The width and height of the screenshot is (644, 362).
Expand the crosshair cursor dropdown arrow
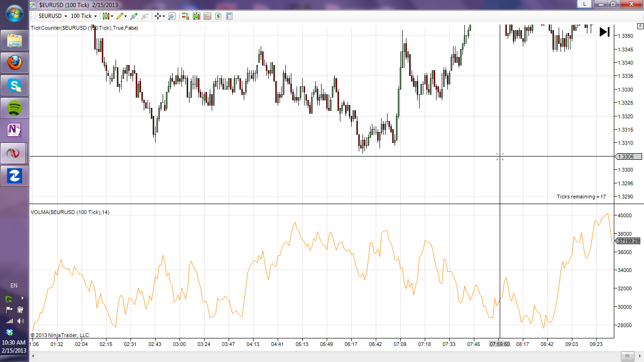(x=164, y=16)
